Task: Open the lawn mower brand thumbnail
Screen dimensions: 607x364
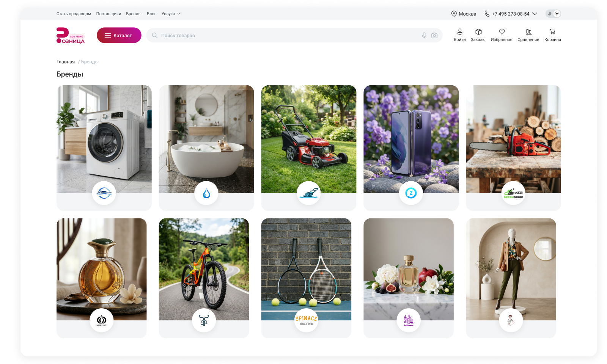Action: (309, 139)
